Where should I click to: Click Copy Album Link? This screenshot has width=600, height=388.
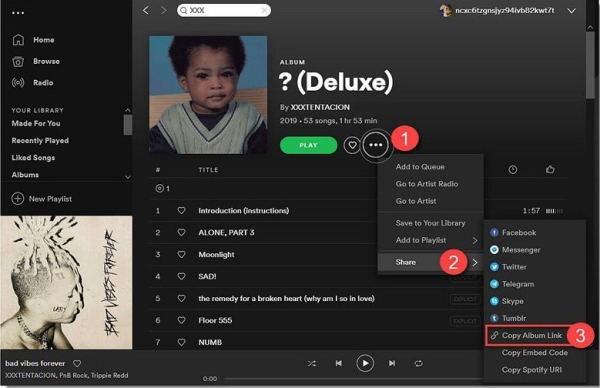tap(532, 336)
